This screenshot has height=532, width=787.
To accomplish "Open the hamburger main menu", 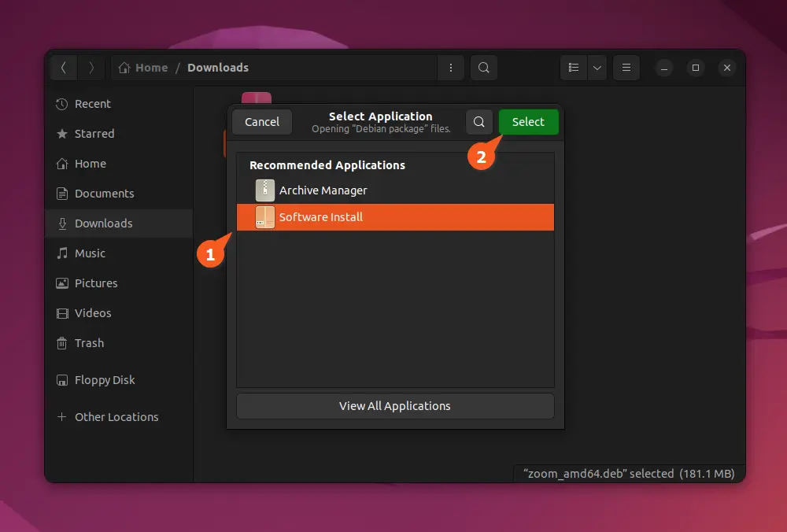I will coord(626,68).
